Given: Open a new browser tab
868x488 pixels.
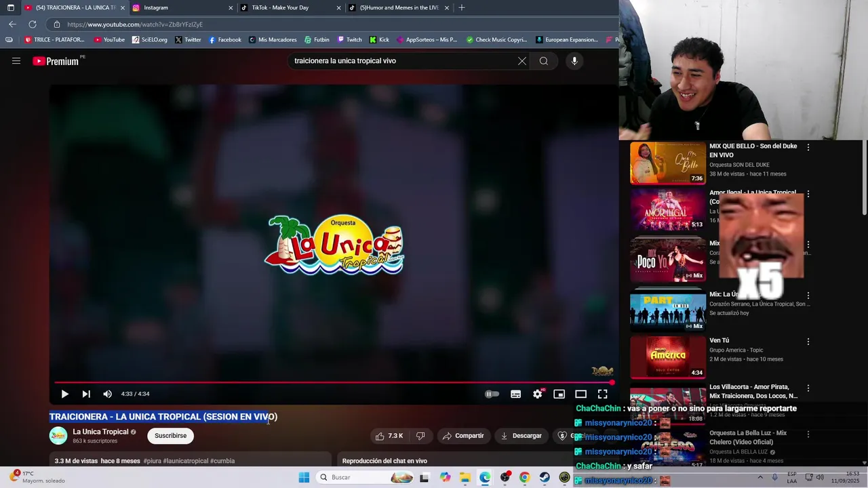Looking at the screenshot, I should coord(462,7).
